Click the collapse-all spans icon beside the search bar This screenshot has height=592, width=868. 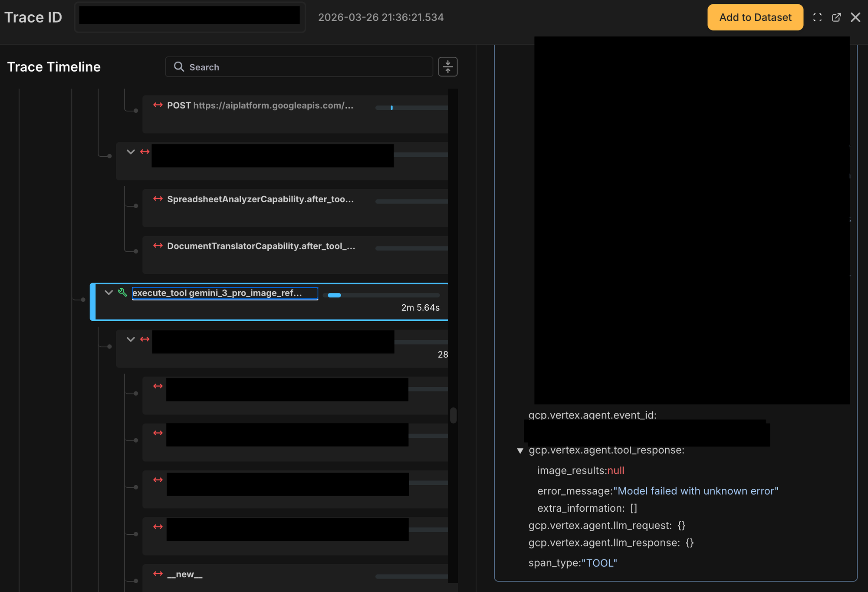pyautogui.click(x=448, y=66)
